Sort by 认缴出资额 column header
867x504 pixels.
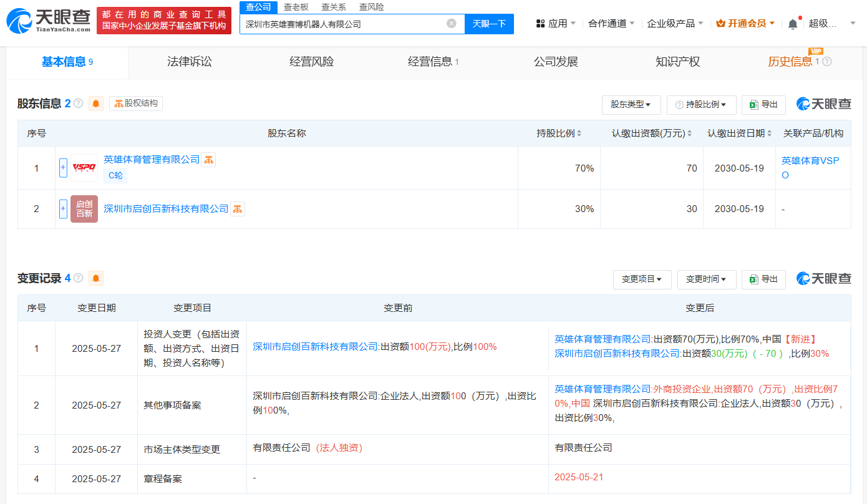tap(652, 133)
